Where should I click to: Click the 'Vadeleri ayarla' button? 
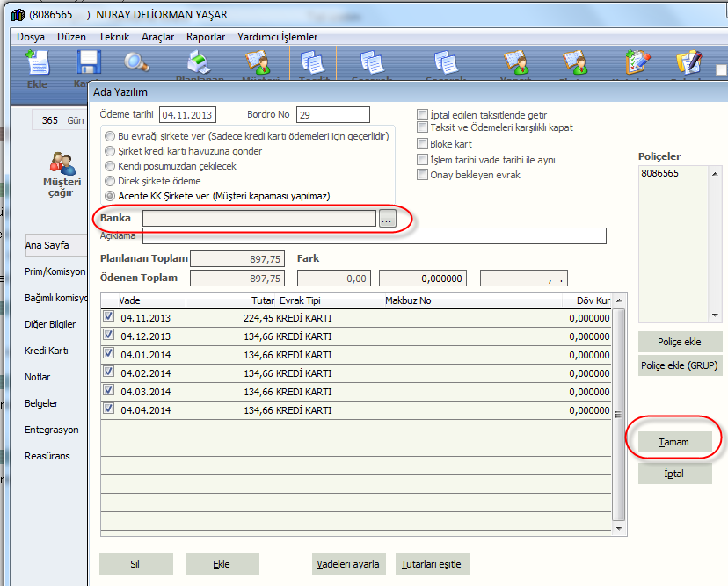pyautogui.click(x=348, y=564)
